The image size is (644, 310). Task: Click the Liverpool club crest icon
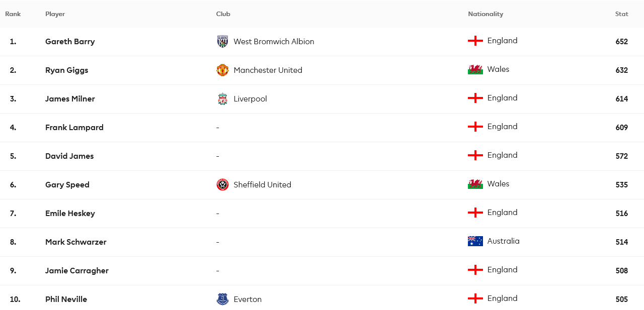[222, 99]
